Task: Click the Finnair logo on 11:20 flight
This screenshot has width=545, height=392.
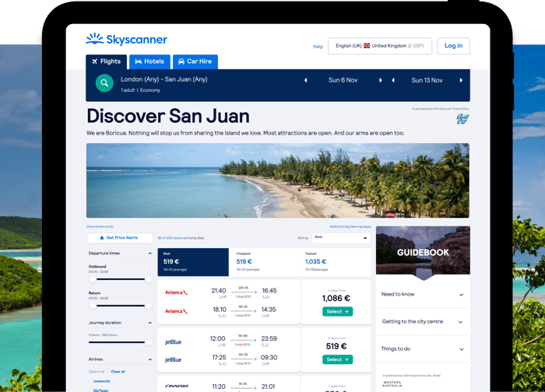Action: pyautogui.click(x=177, y=386)
